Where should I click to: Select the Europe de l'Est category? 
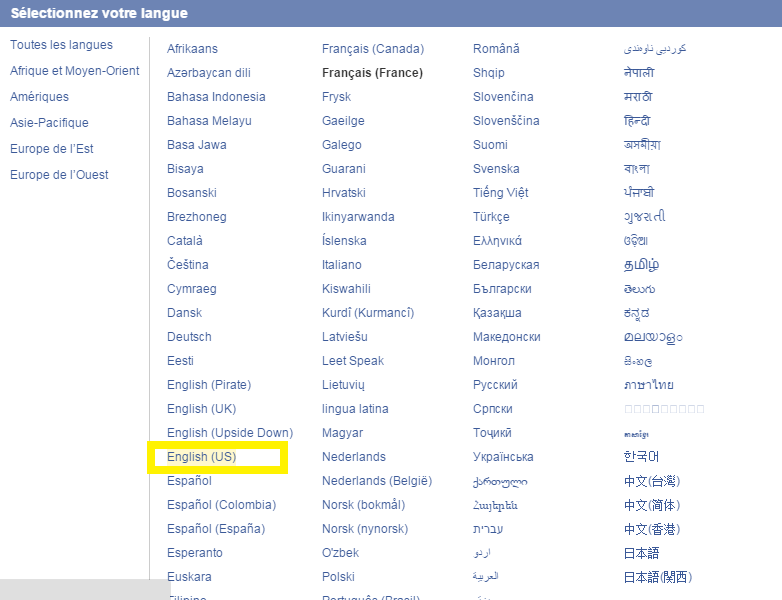[52, 149]
